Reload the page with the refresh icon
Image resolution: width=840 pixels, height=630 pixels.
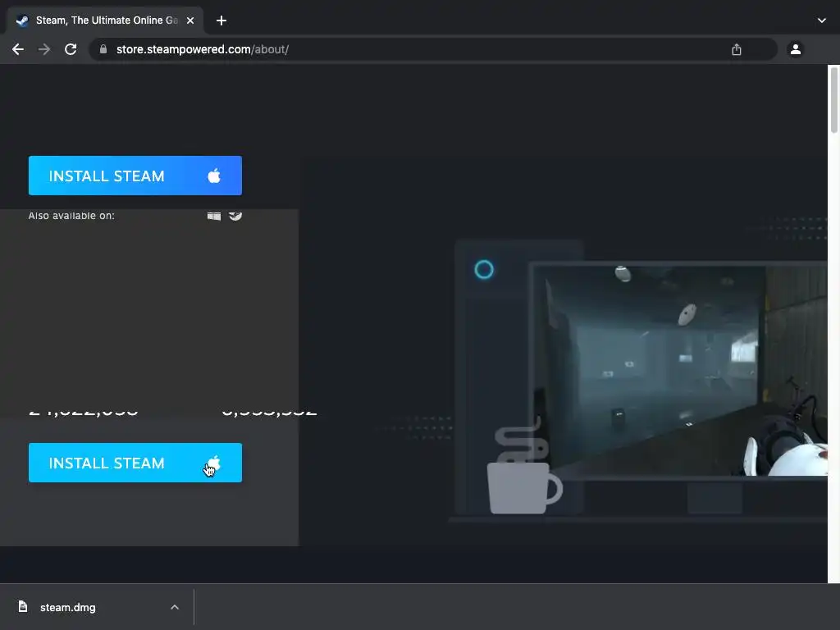pyautogui.click(x=71, y=49)
